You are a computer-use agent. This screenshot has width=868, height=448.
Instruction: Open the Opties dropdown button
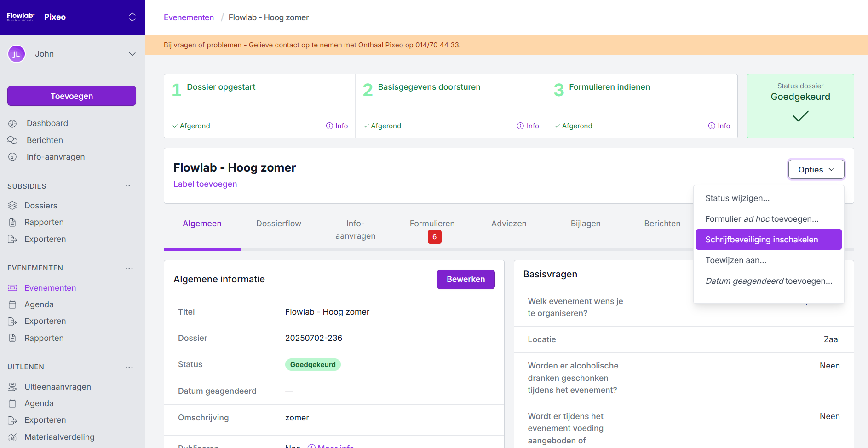816,169
